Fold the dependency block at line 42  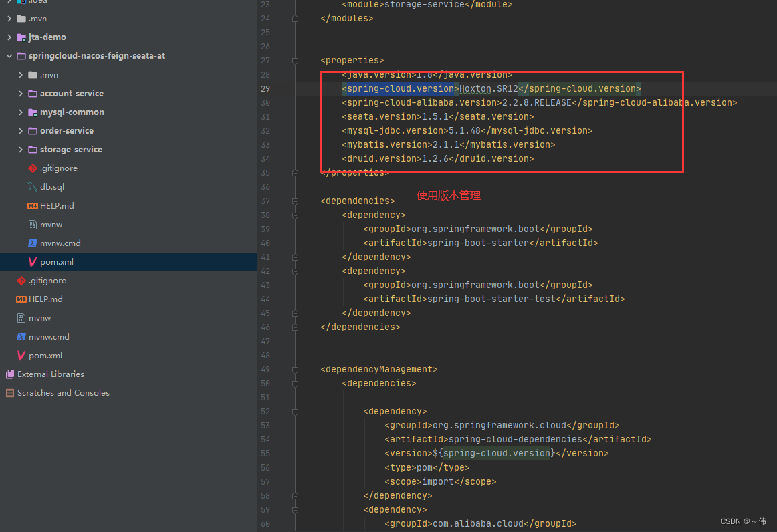295,271
